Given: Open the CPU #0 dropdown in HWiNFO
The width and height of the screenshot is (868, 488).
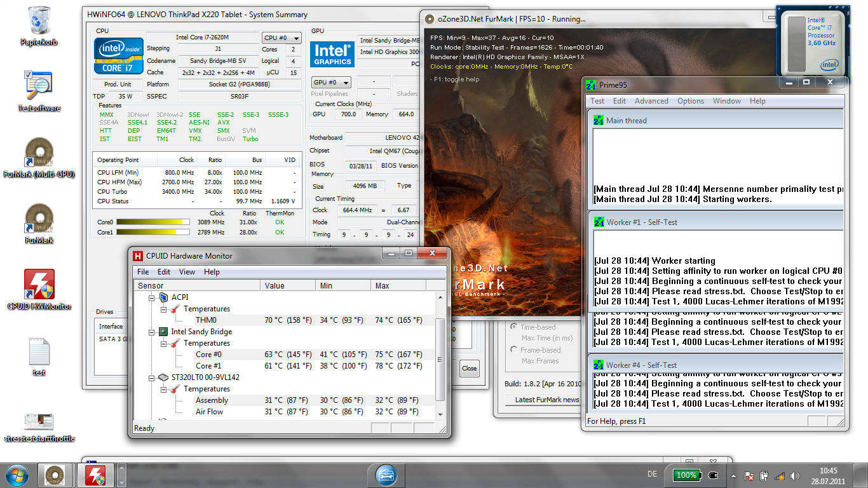Looking at the screenshot, I should coord(281,38).
